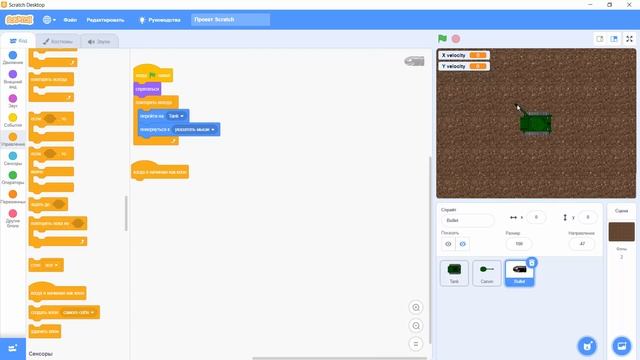This screenshot has height=360, width=640.
Task: Select the Звук blocks category
Action: [x=13, y=101]
